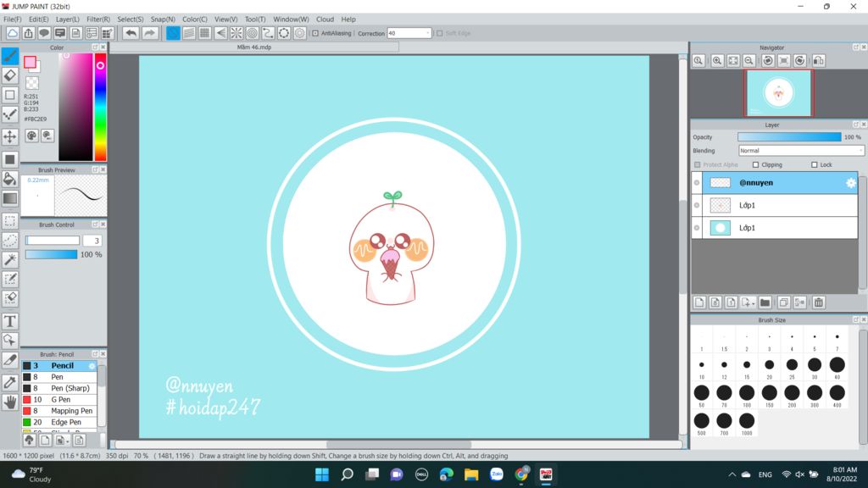Select the Gradient tool

click(x=10, y=198)
